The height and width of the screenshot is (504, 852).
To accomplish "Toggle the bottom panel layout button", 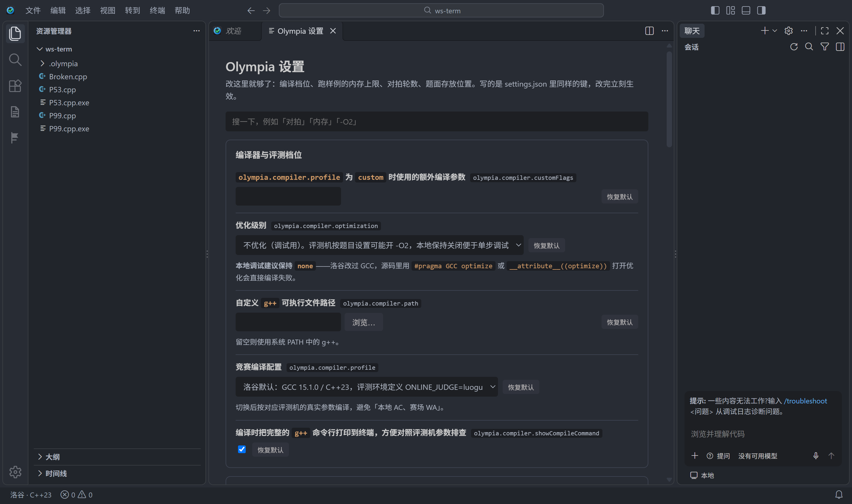I will tap(746, 11).
